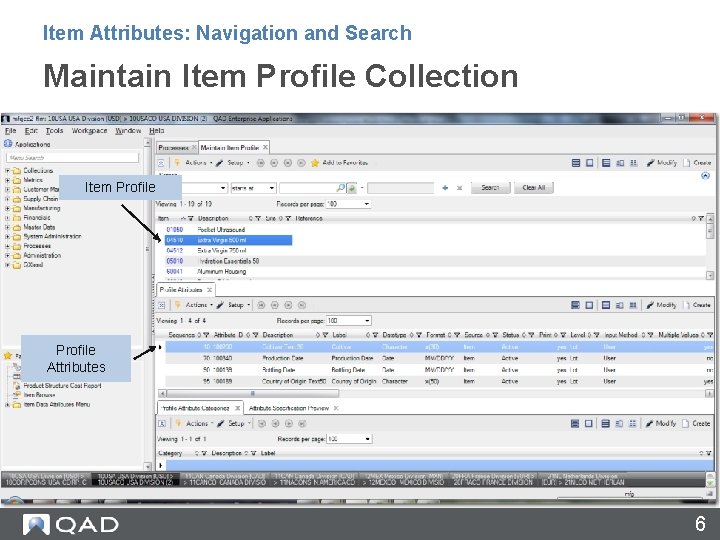Click the Description column filter icon in item grid
This screenshot has width=720, height=540.
[x=258, y=219]
